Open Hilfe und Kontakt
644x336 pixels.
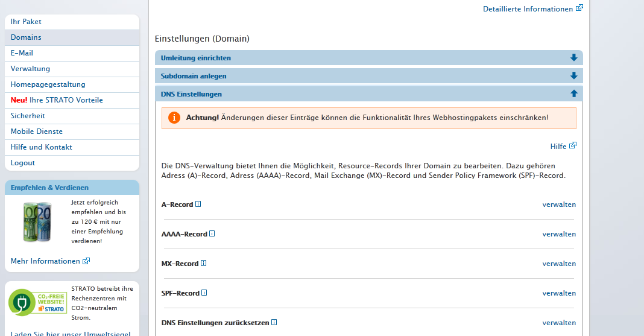pyautogui.click(x=72, y=147)
